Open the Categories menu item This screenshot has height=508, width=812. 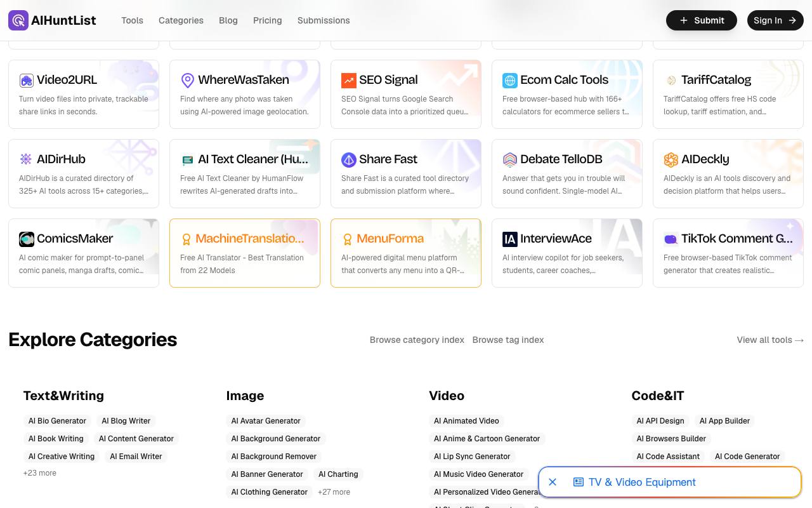tap(181, 20)
